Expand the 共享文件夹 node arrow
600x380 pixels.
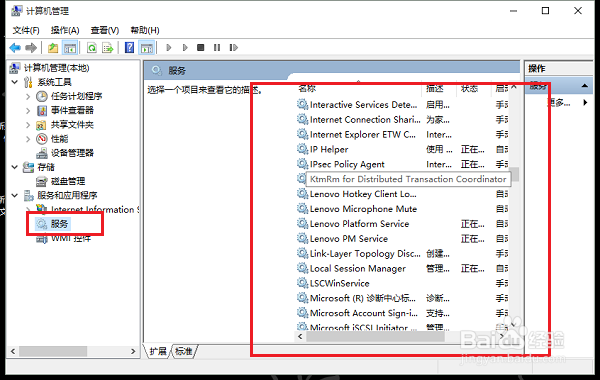tap(28, 125)
